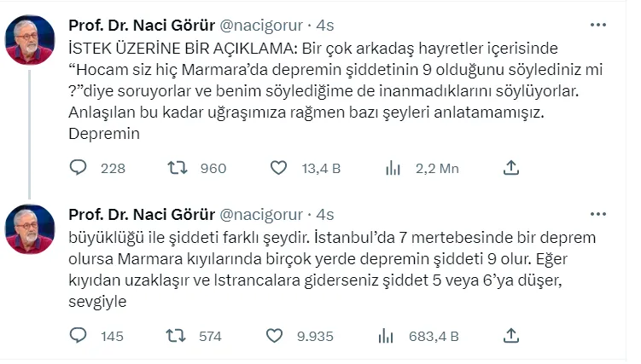
Task: Share the second tweet
Action: coord(511,335)
